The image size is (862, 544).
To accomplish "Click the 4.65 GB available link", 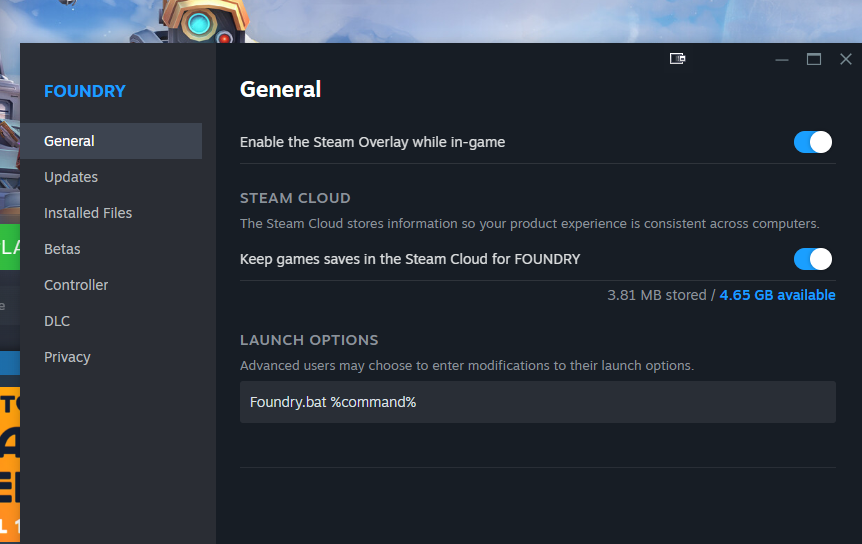I will (777, 295).
